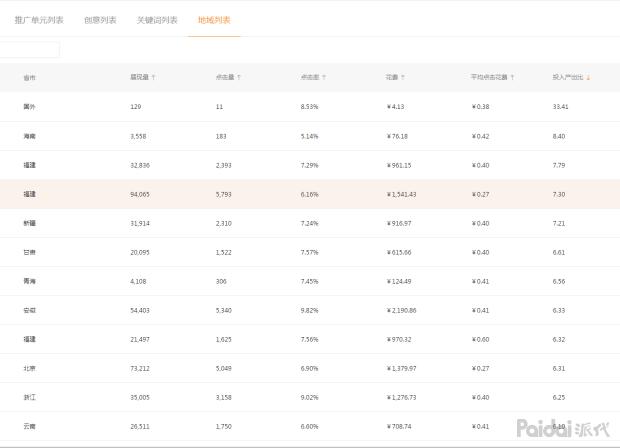Select the 新疆 region row name
The image size is (620, 448).
[x=29, y=223]
